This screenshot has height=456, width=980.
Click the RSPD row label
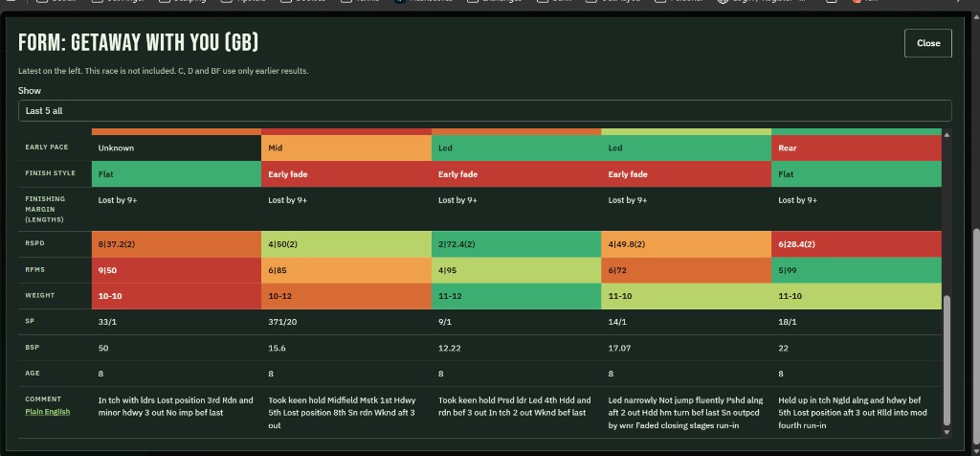[x=33, y=244]
